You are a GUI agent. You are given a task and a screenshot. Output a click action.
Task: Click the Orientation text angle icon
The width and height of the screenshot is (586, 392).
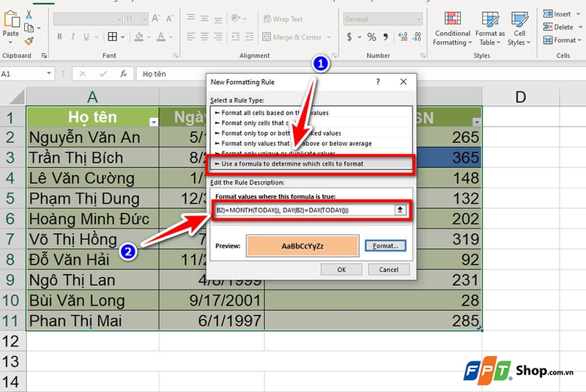pos(236,18)
